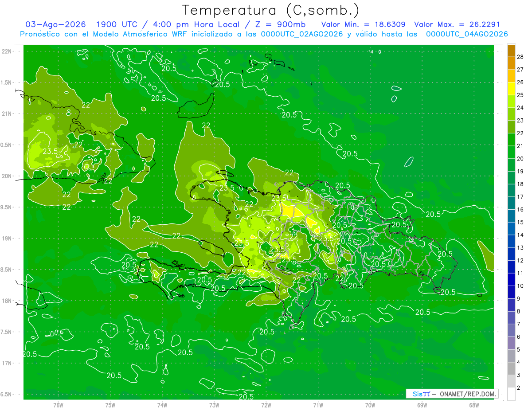532x411 pixels.
Task: Click the "4:00 pm Hora Local" text
Action: pos(196,24)
